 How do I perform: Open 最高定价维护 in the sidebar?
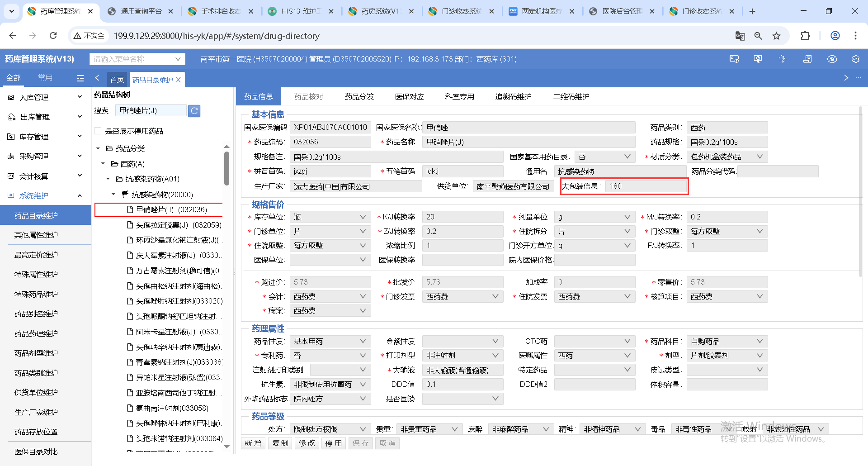click(36, 255)
